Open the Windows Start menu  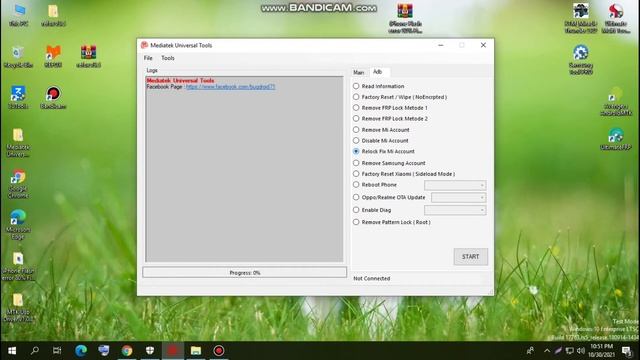coord(12,351)
